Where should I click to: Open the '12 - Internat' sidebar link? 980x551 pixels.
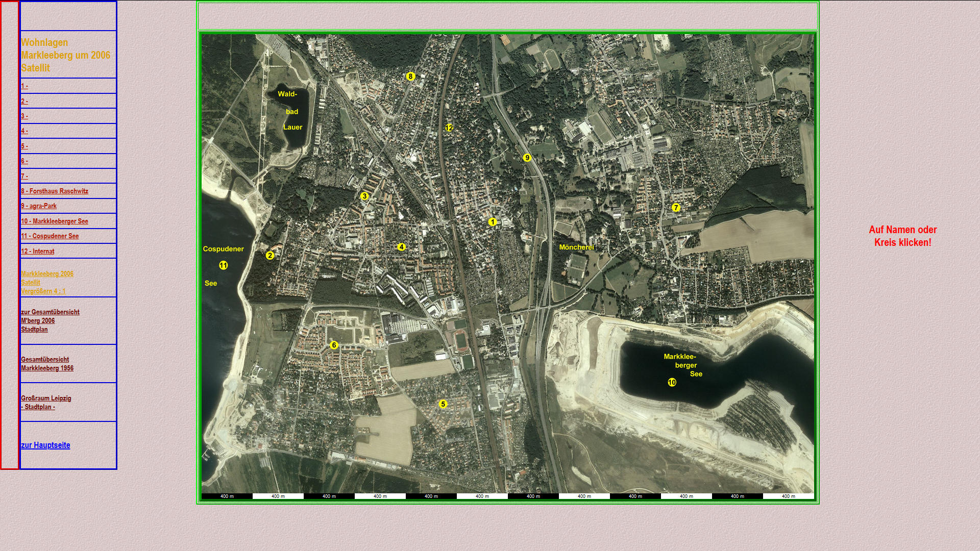click(38, 252)
